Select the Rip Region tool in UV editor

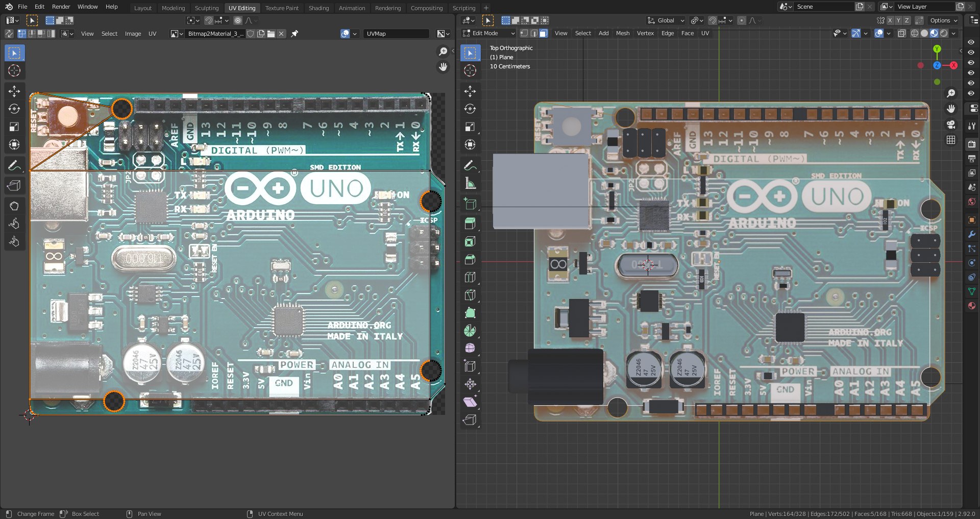click(x=14, y=186)
